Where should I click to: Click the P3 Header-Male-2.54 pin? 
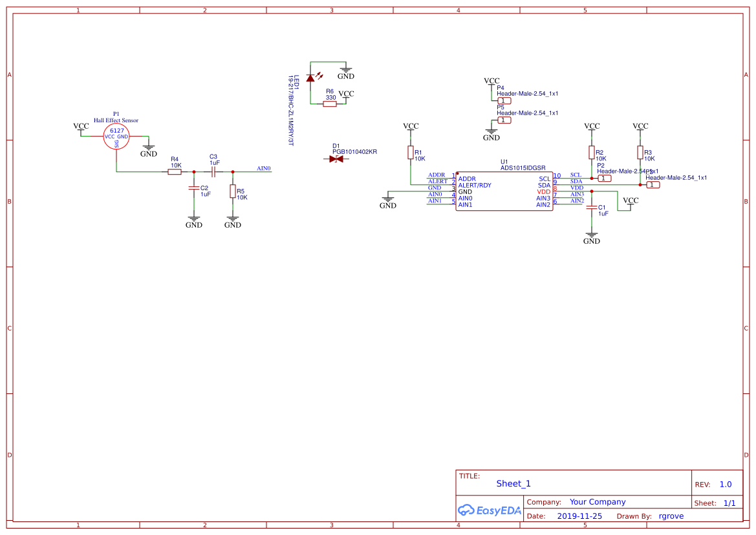(x=653, y=184)
